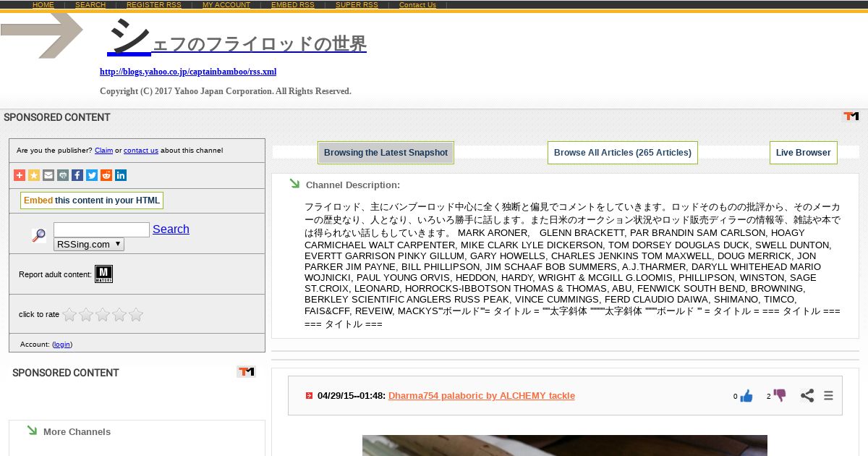The width and height of the screenshot is (868, 456).
Task: Click the yellow star favorites icon
Action: point(34,175)
